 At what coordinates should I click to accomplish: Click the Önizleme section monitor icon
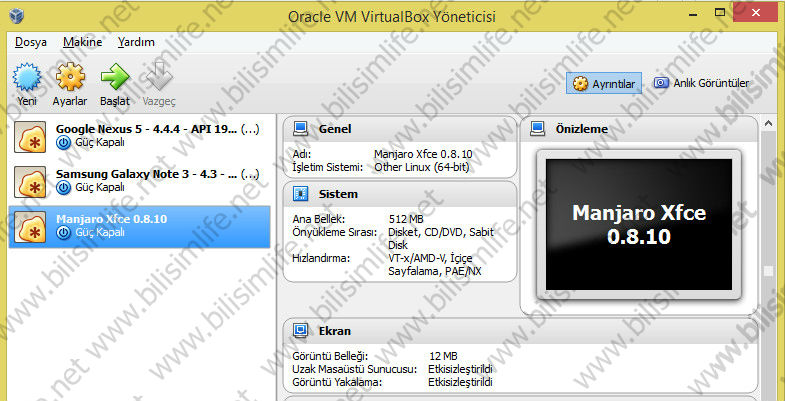click(x=538, y=129)
